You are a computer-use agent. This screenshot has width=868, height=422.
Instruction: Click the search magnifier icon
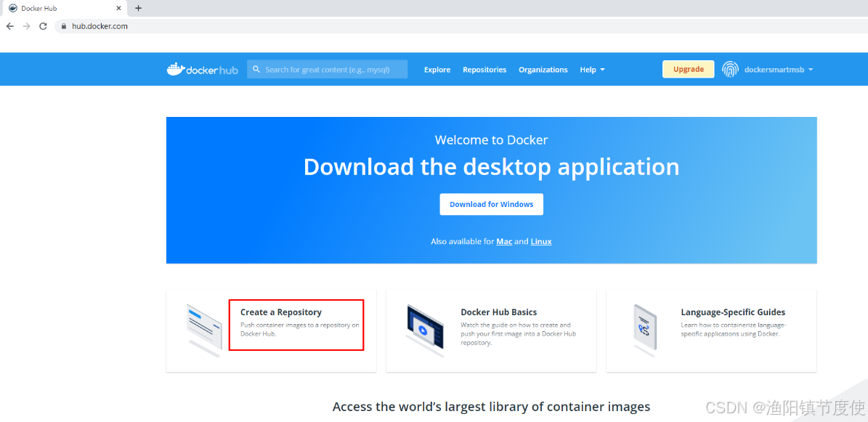click(256, 69)
